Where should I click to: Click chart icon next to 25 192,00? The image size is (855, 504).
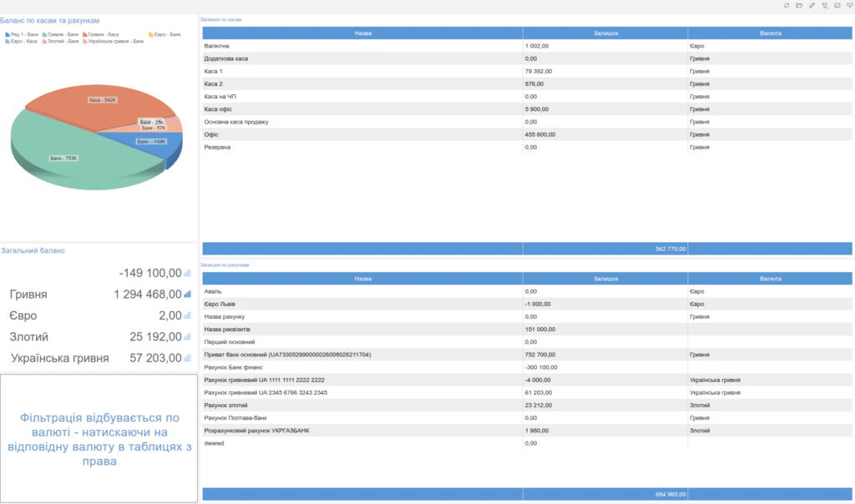click(188, 337)
